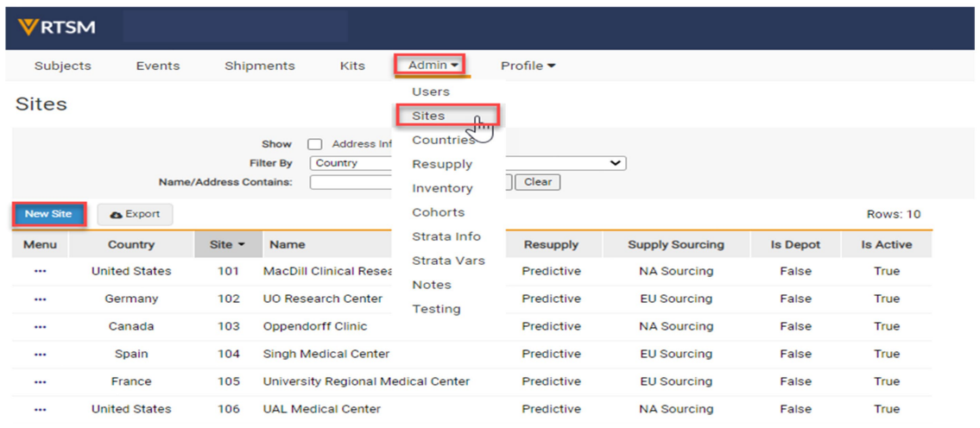Viewport: 980px width, 428px height.
Task: Open row menu for site 105
Action: 40,381
